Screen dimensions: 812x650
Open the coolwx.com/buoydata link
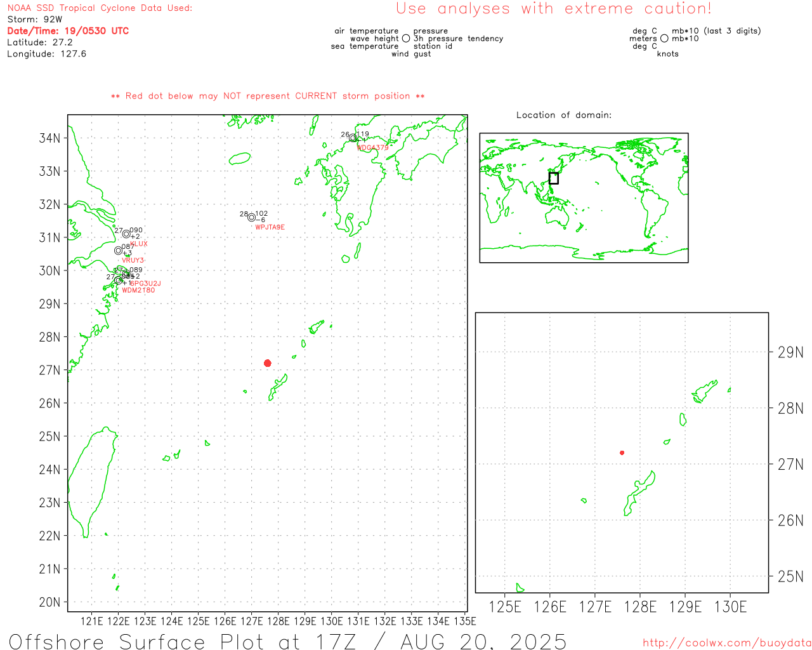(x=727, y=643)
